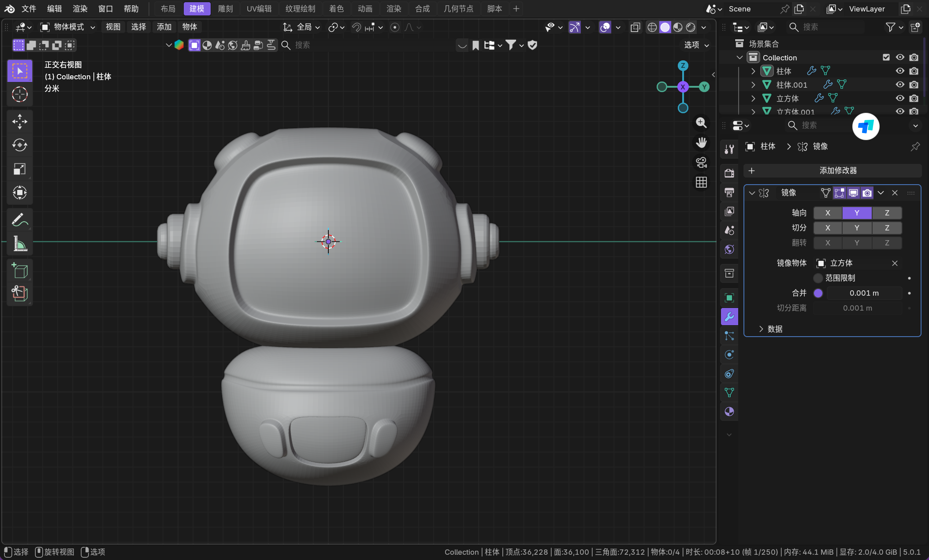
Task: Click the 3D cursor tool
Action: click(19, 94)
